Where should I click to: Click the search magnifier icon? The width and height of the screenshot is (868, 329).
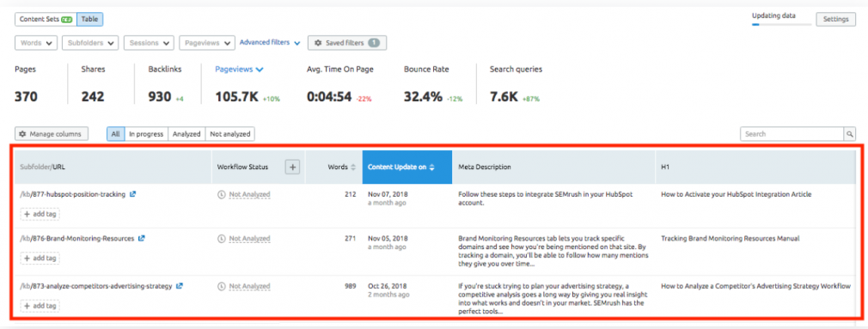848,134
